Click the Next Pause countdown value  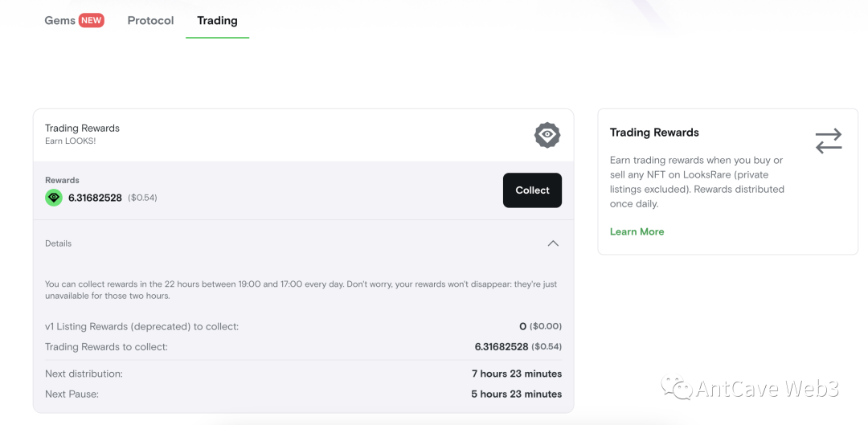(516, 394)
